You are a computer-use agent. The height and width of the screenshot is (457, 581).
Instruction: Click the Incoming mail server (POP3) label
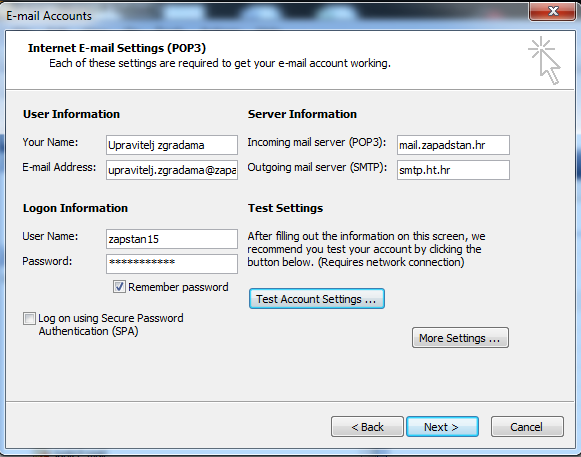tap(317, 142)
